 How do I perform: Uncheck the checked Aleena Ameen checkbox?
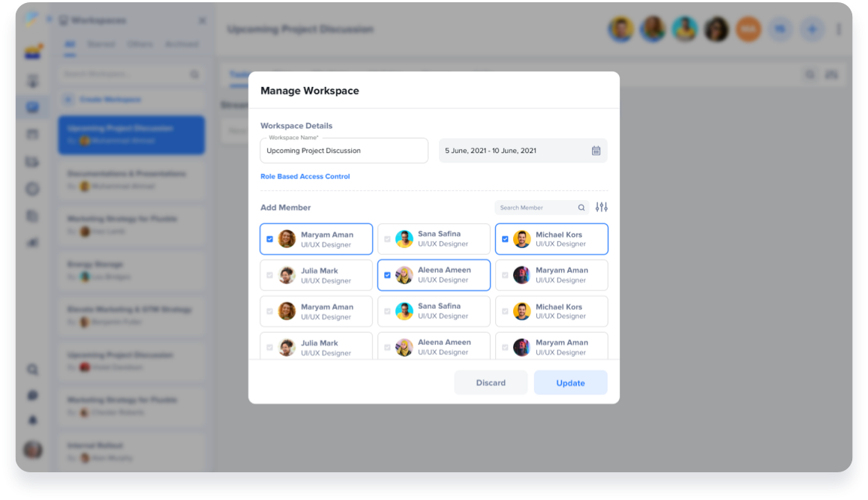[388, 275]
